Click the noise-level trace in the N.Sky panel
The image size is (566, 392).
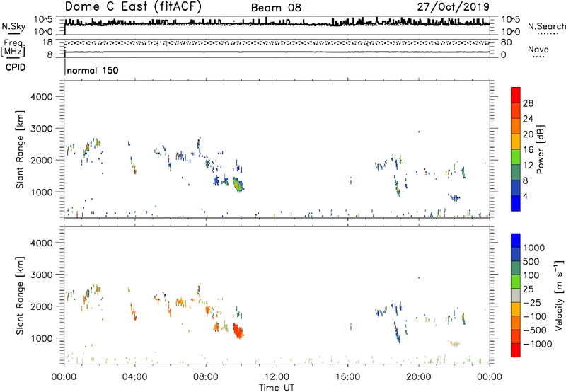(x=277, y=23)
